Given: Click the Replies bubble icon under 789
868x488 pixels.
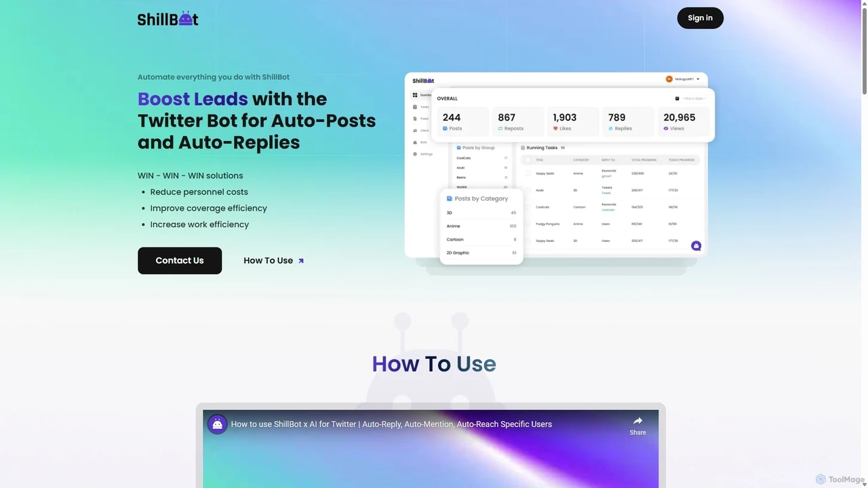Looking at the screenshot, I should [x=611, y=128].
